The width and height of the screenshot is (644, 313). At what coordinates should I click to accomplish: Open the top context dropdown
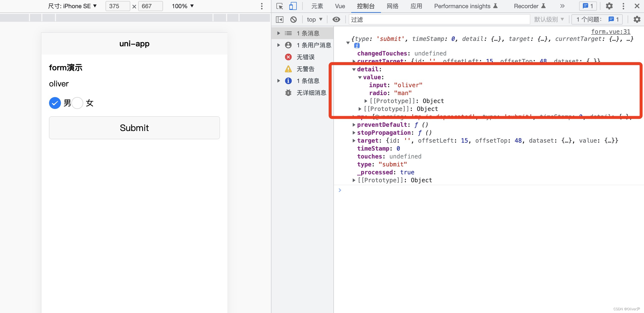tap(314, 19)
